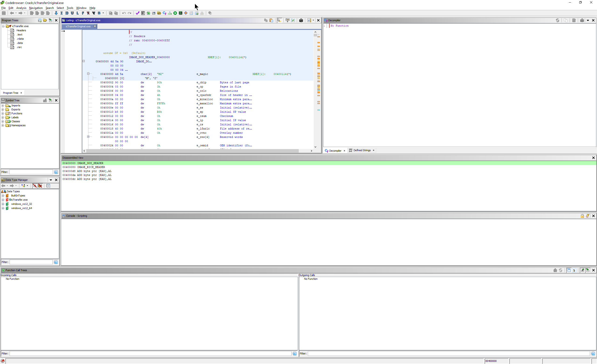Switch to the Defined Strings tab
The width and height of the screenshot is (597, 364).
[361, 150]
